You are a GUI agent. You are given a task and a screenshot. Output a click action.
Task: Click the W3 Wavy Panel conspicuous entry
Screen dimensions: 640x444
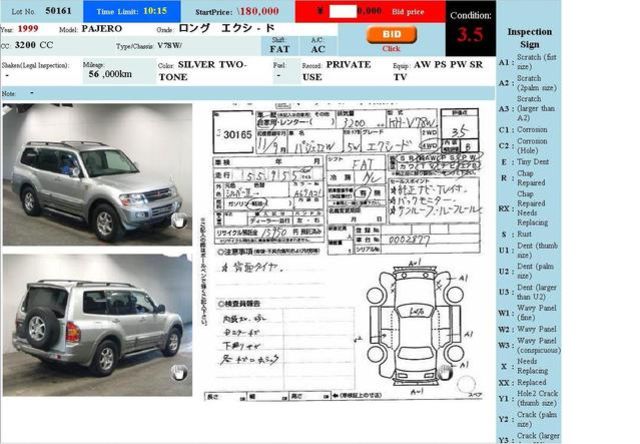529,345
